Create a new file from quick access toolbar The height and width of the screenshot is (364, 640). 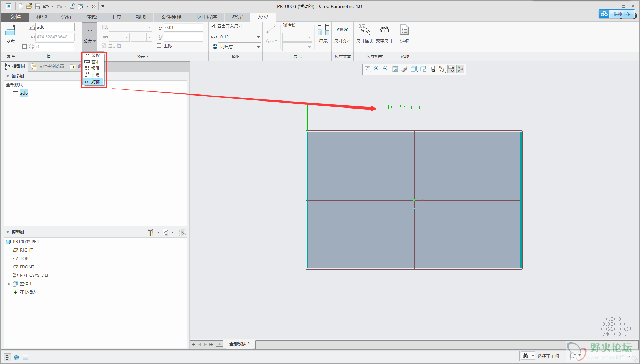tap(21, 6)
